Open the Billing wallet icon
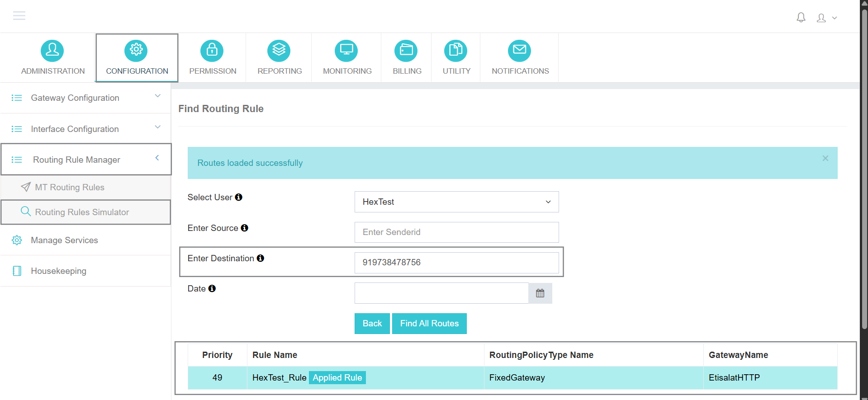The image size is (868, 400). [407, 51]
